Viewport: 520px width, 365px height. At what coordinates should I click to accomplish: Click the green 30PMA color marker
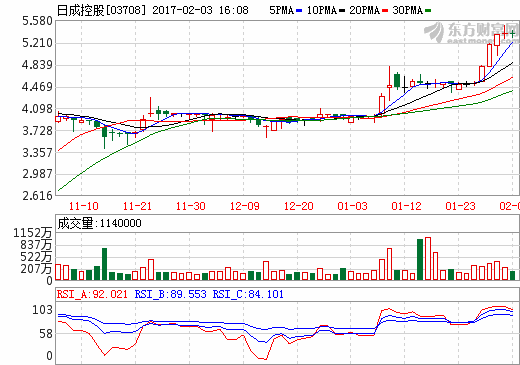tap(428, 11)
